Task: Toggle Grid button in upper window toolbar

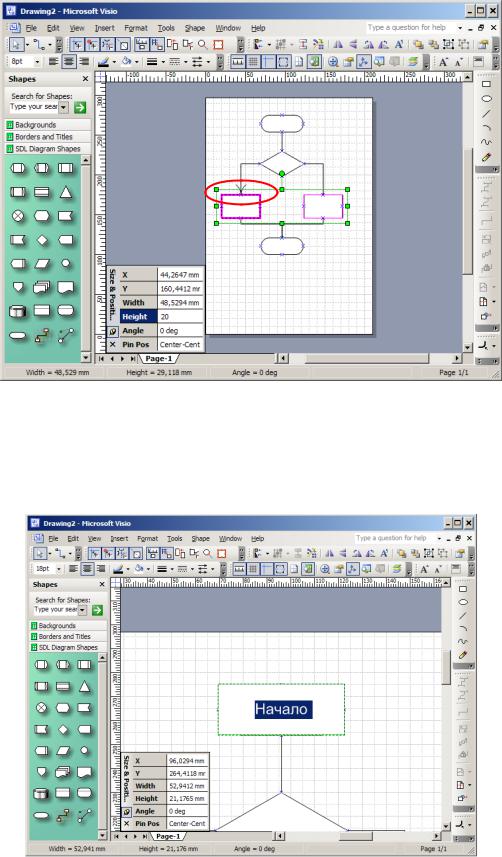Action: 253,62
